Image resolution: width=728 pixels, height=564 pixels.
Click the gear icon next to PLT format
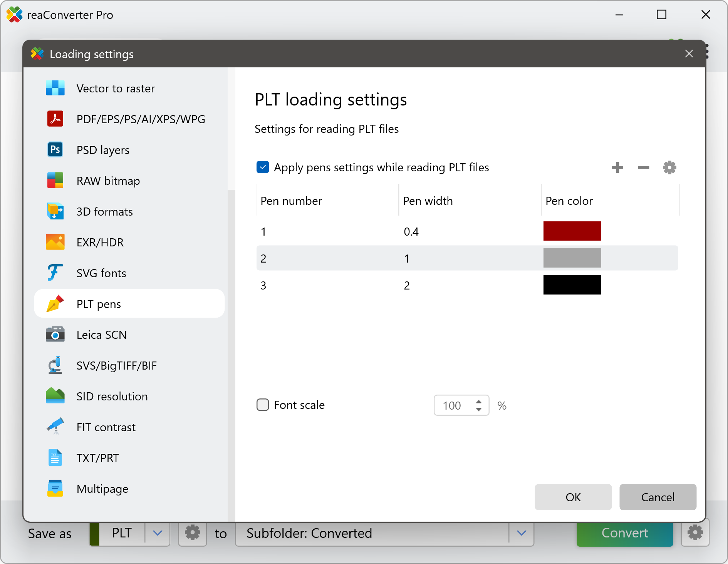click(x=193, y=533)
